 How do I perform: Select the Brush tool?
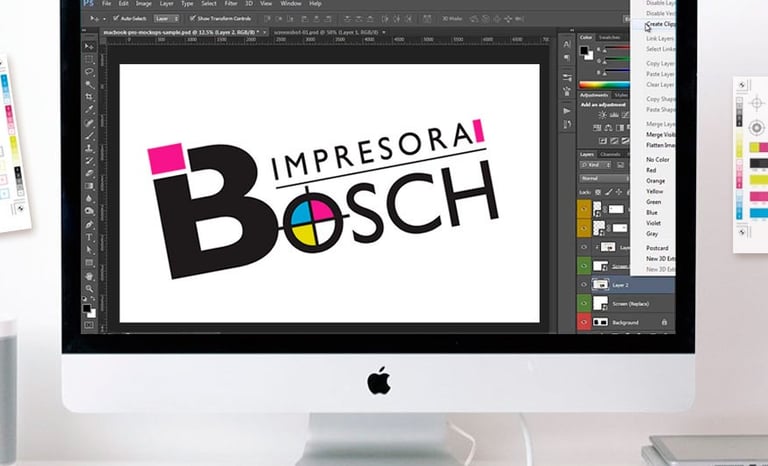89,135
